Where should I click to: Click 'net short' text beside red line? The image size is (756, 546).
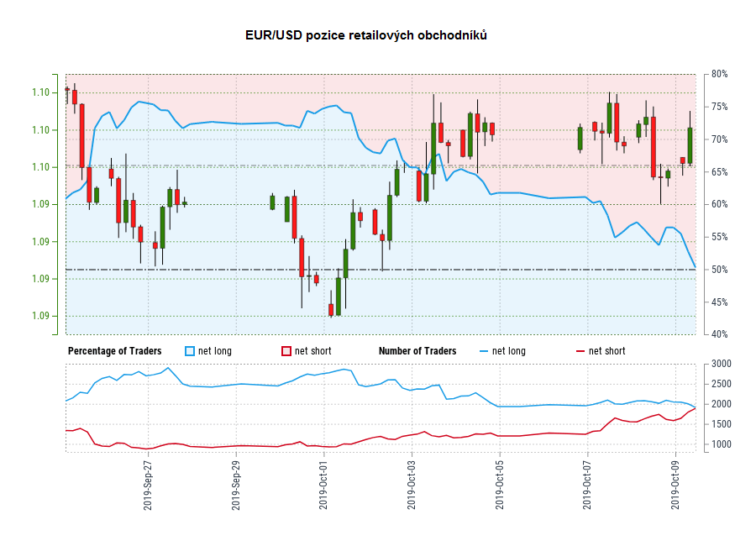607,351
